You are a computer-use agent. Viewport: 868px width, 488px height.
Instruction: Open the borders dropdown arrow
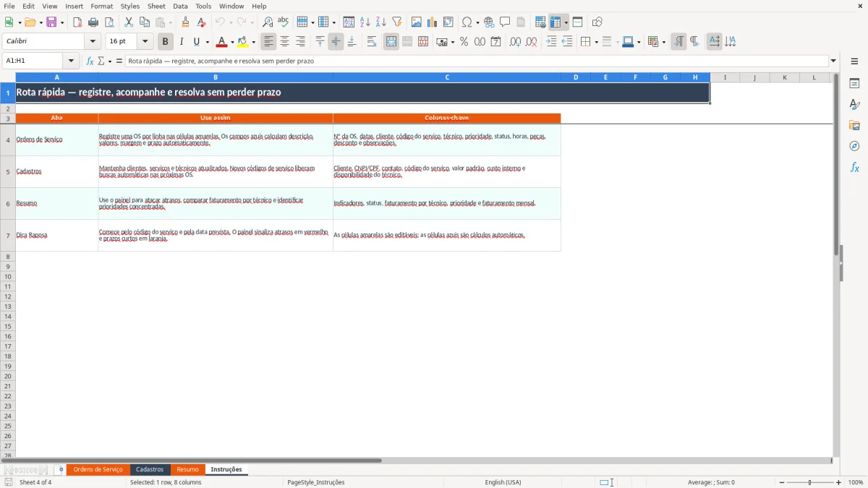click(596, 42)
